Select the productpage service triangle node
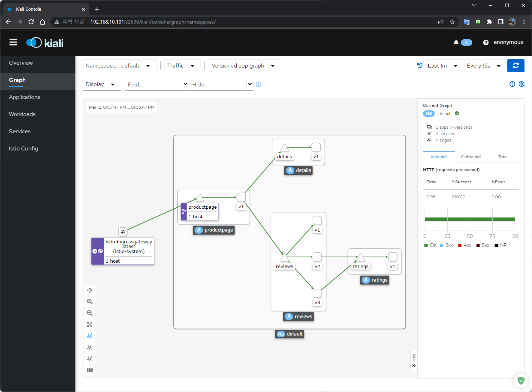The height and width of the screenshot is (392, 532). pyautogui.click(x=200, y=198)
